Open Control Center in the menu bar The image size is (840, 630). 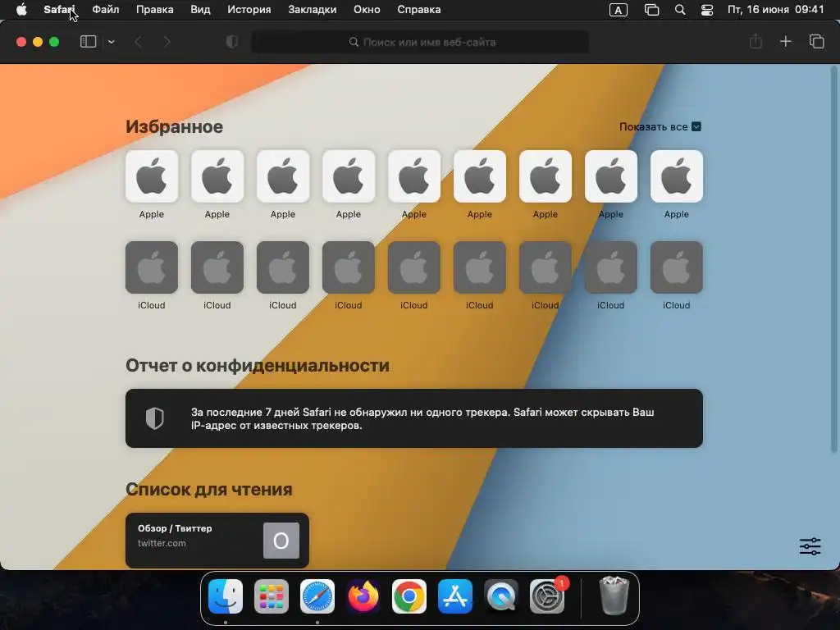[x=707, y=10]
